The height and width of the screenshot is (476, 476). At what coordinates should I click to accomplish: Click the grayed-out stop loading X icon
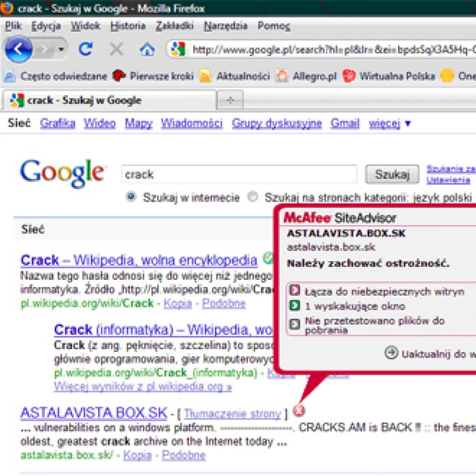116,49
